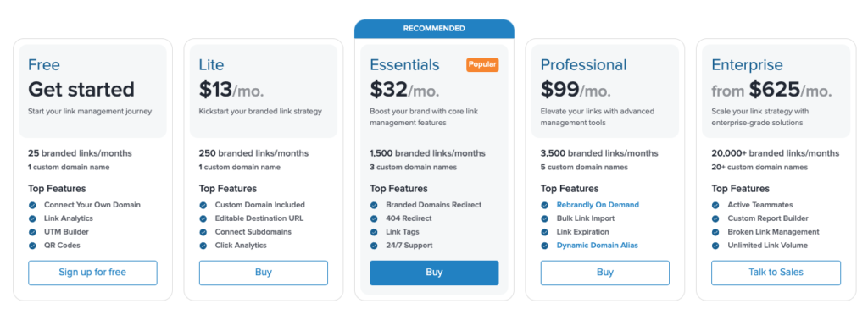Click the check icon beside Click Analytics
868x309 pixels.
point(203,246)
